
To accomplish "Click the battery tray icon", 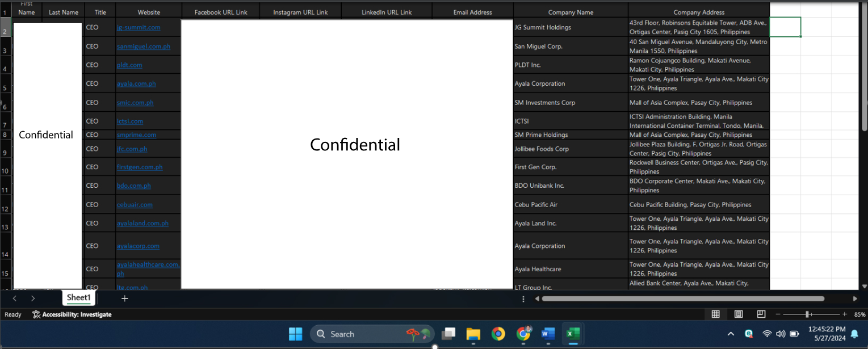I will tap(795, 334).
